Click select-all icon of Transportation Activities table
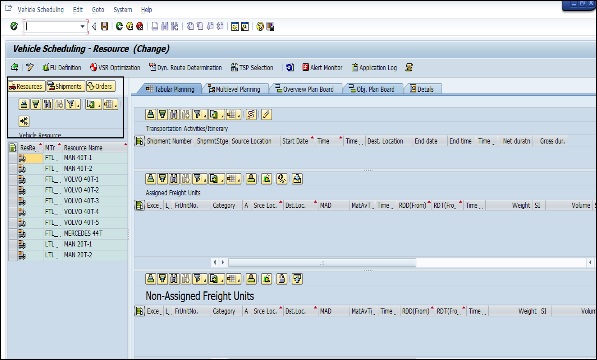597x360 pixels. click(x=139, y=141)
